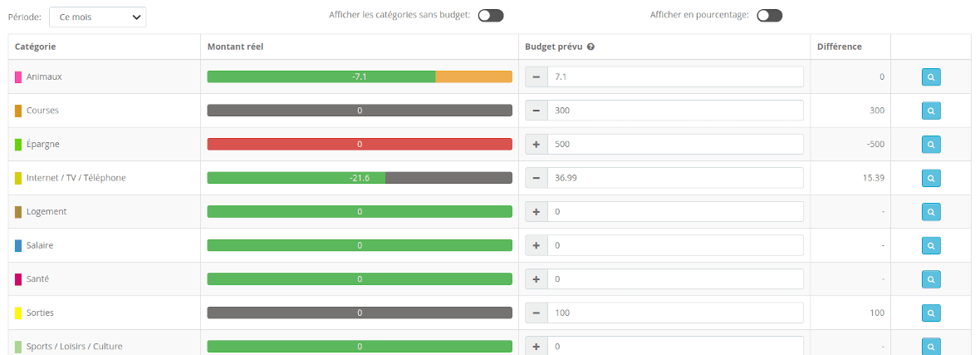Click the Internet budget amount field
This screenshot has width=980, height=355.
[x=675, y=178]
